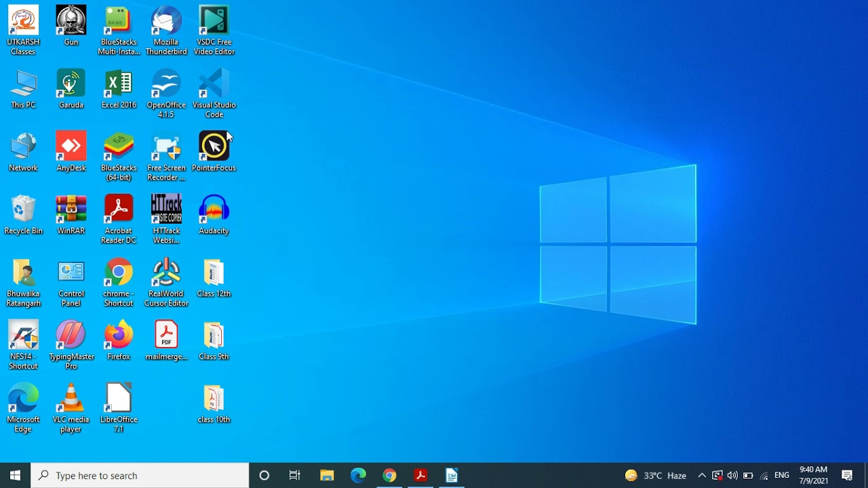
Task: Select the Class 12th folder
Action: coord(214,278)
